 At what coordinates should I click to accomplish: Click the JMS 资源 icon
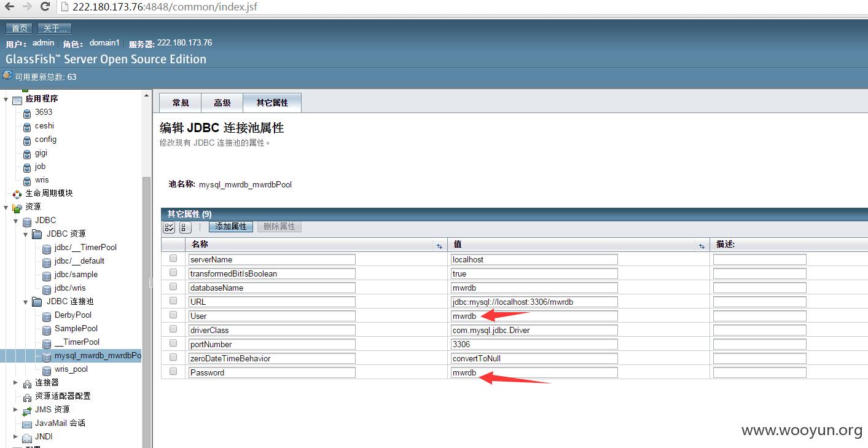[x=27, y=411]
